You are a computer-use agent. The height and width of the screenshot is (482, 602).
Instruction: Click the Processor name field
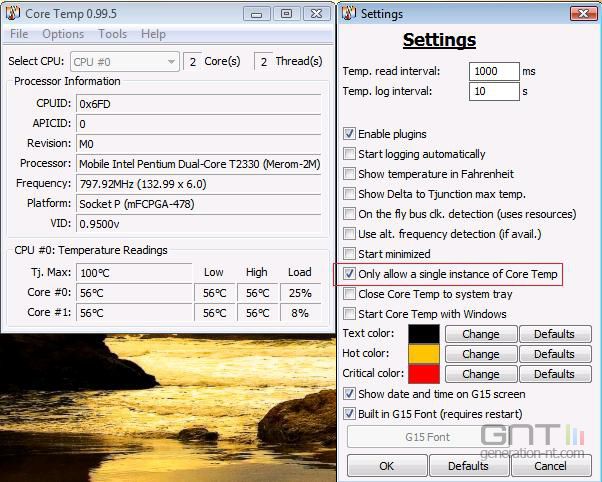point(198,164)
